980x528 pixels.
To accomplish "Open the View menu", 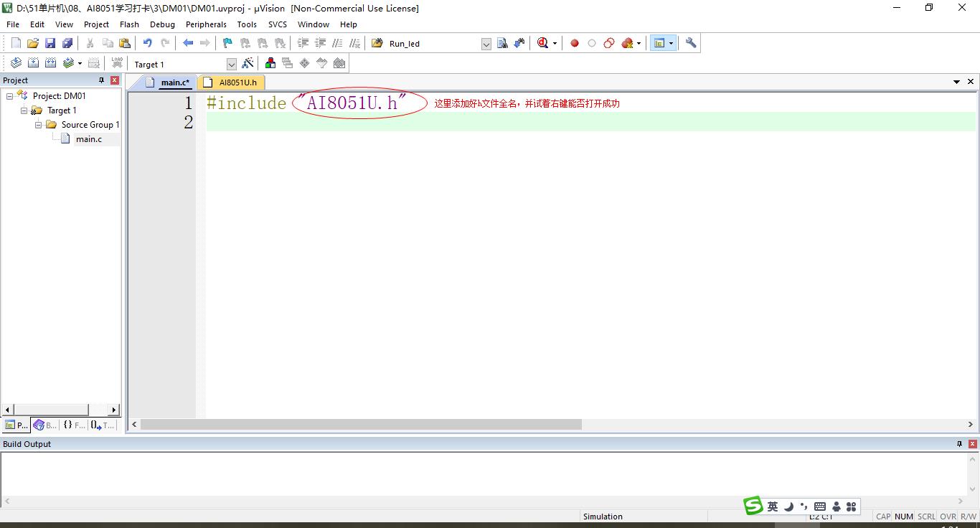I will click(x=64, y=24).
